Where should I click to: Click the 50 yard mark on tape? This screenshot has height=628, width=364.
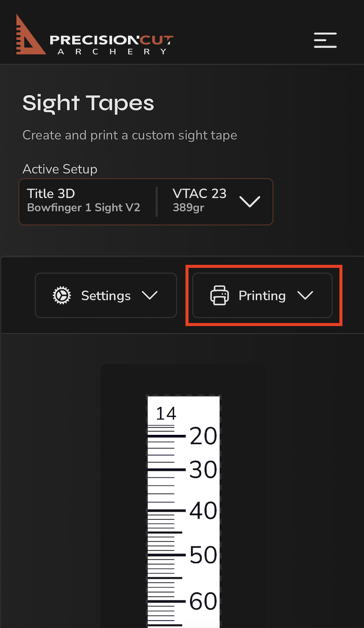(x=203, y=555)
